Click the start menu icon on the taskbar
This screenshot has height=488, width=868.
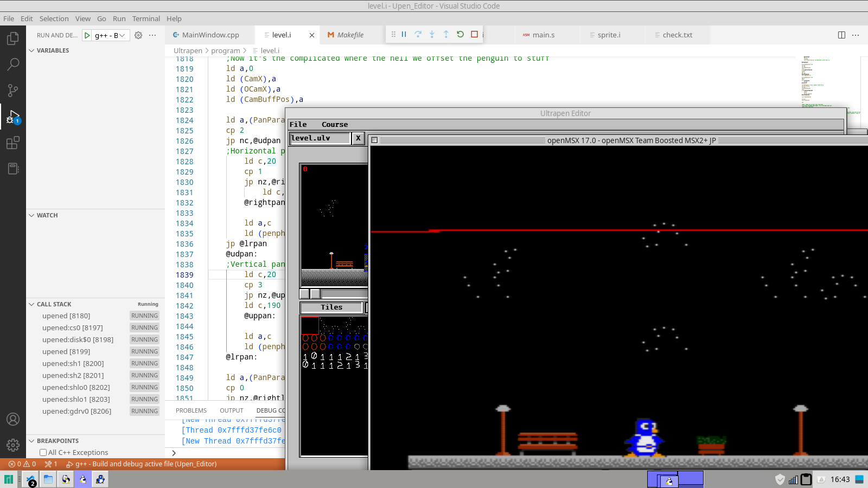point(9,479)
